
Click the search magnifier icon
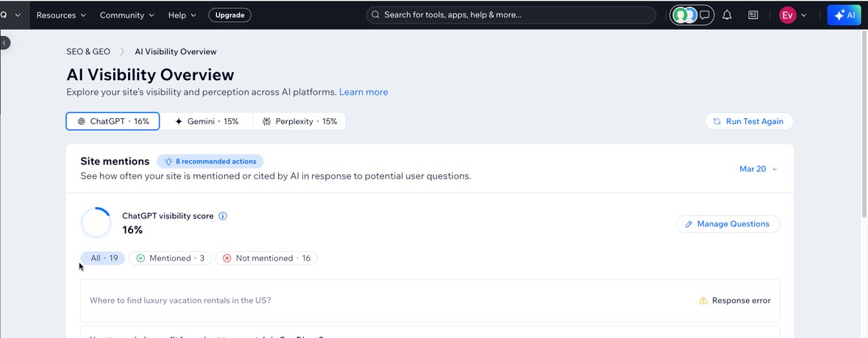(375, 15)
